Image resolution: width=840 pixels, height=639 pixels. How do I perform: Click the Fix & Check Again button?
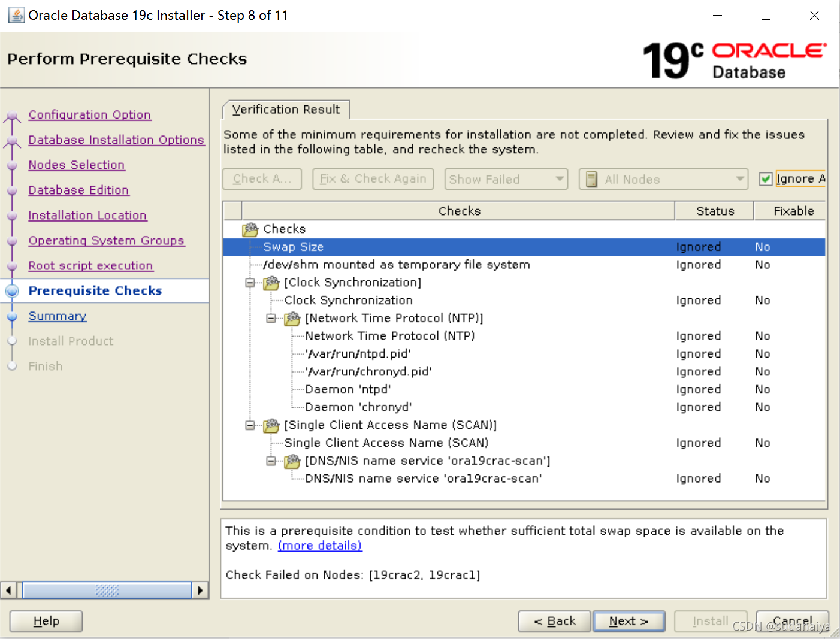[x=373, y=179]
